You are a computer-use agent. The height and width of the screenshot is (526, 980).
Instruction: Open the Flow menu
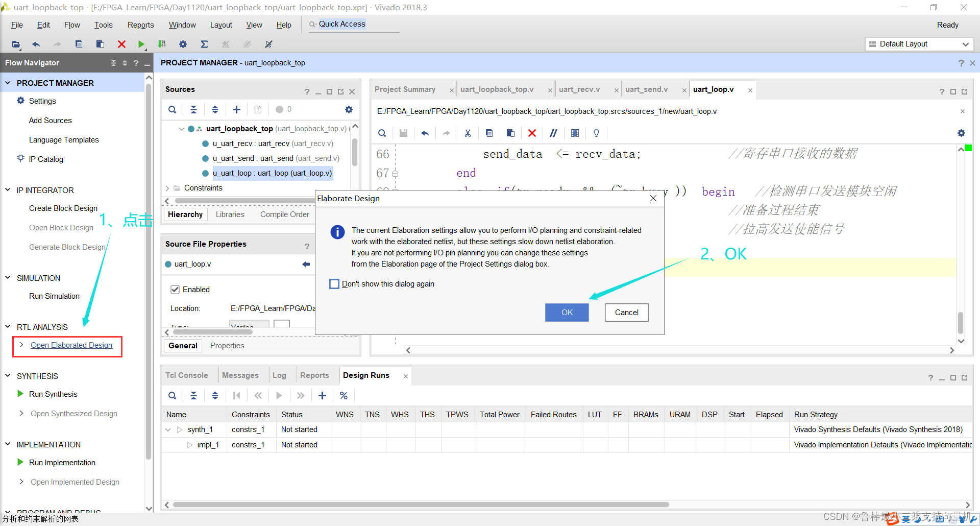click(72, 25)
